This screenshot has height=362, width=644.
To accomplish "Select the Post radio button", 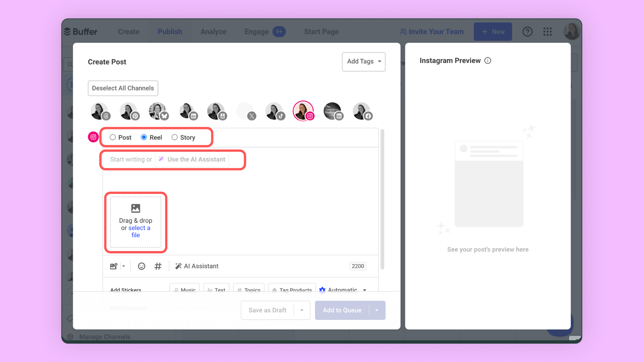I will 112,137.
